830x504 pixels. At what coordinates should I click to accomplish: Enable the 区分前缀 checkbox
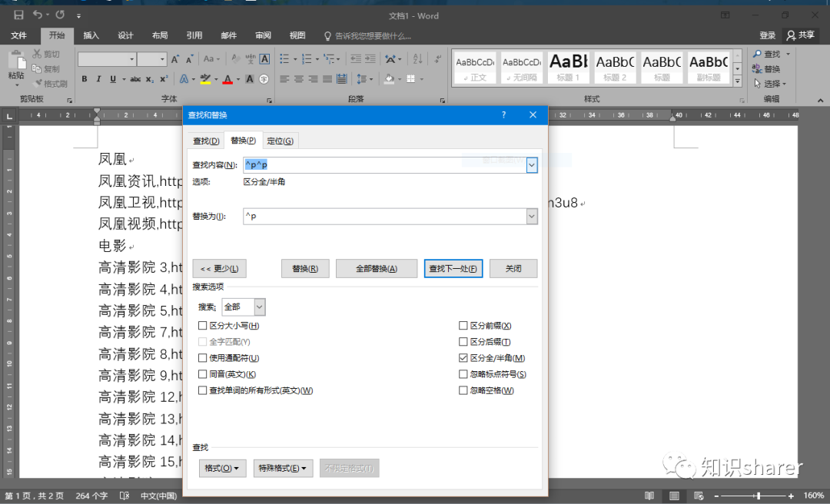coord(463,326)
